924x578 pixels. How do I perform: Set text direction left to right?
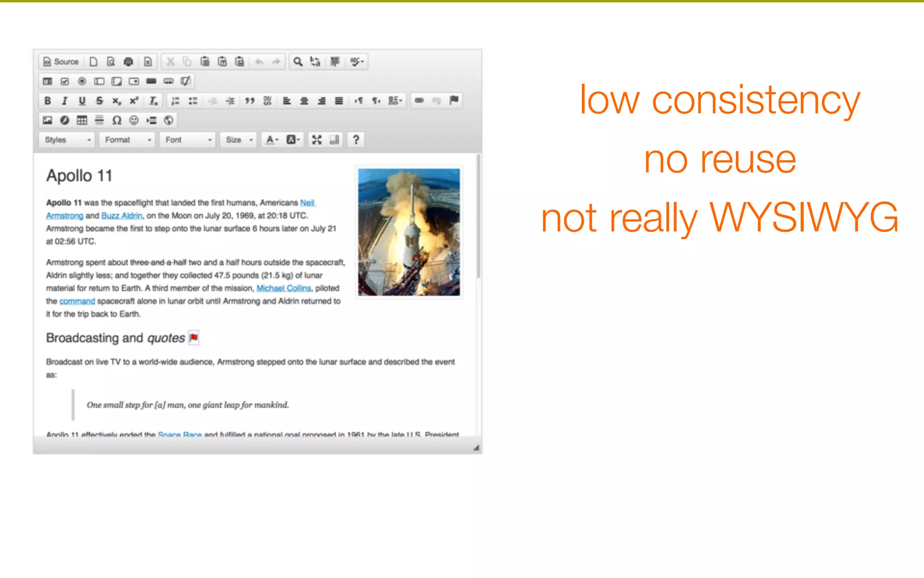pos(359,101)
